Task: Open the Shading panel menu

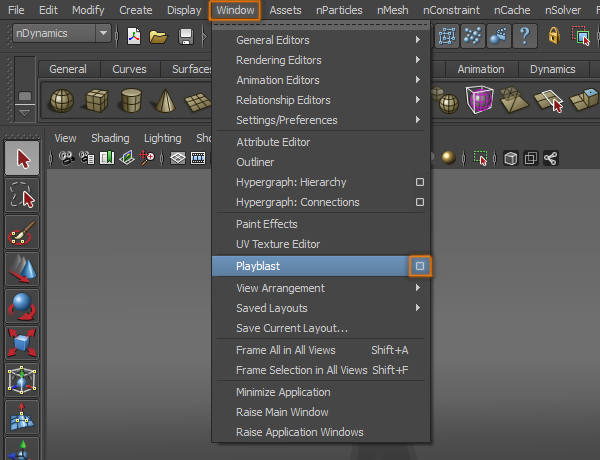Action: (110, 138)
